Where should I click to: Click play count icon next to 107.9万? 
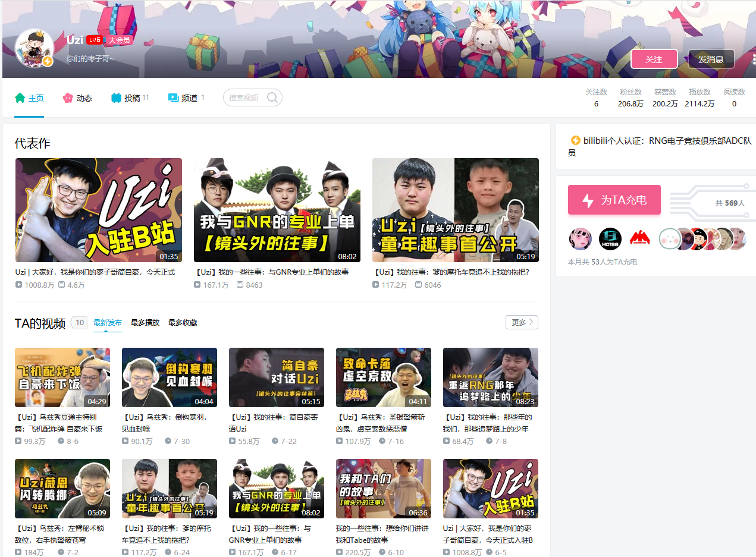tap(340, 441)
